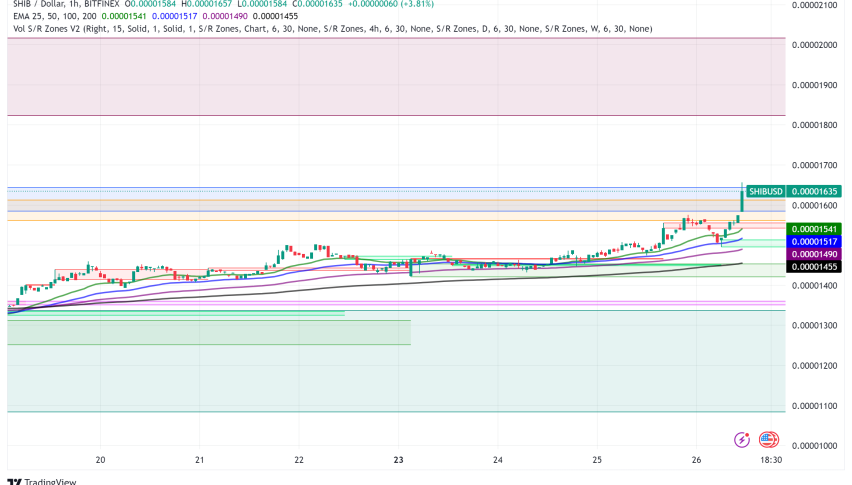Click price axis label 0.00001300
Viewport: 852px width, 485px height.
click(x=814, y=325)
